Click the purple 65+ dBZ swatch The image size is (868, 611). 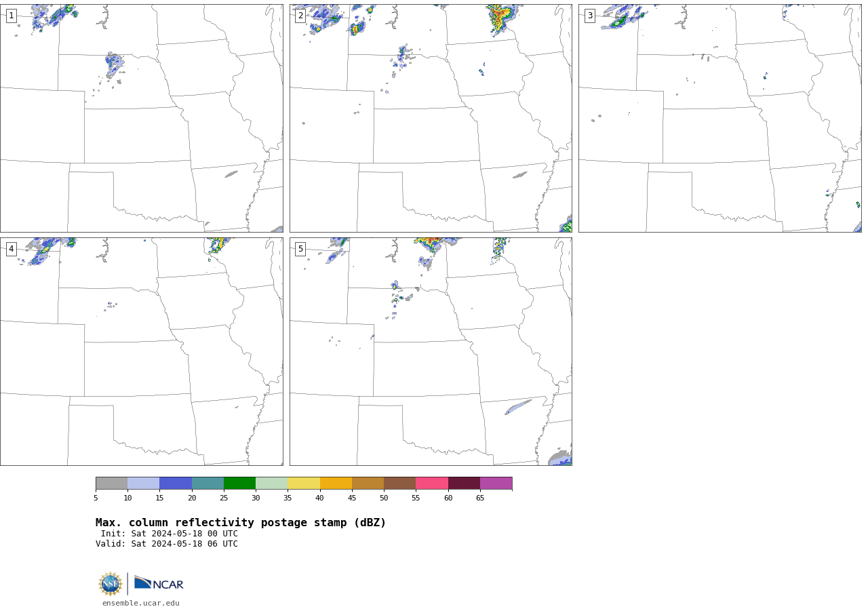coord(496,484)
